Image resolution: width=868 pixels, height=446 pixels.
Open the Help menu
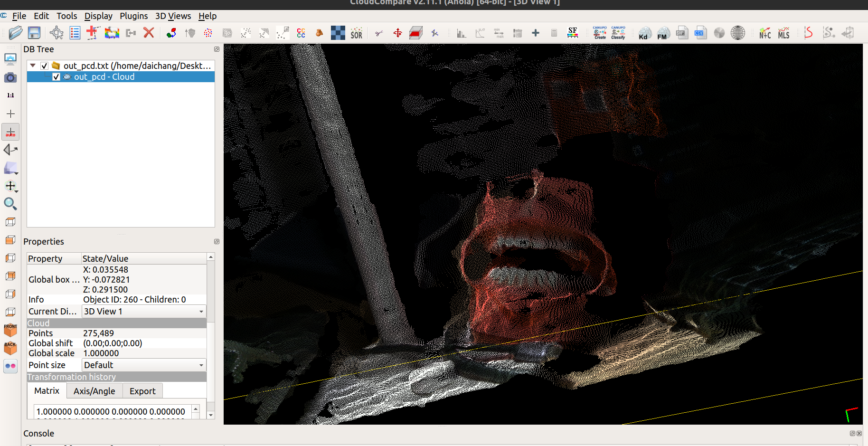tap(208, 16)
